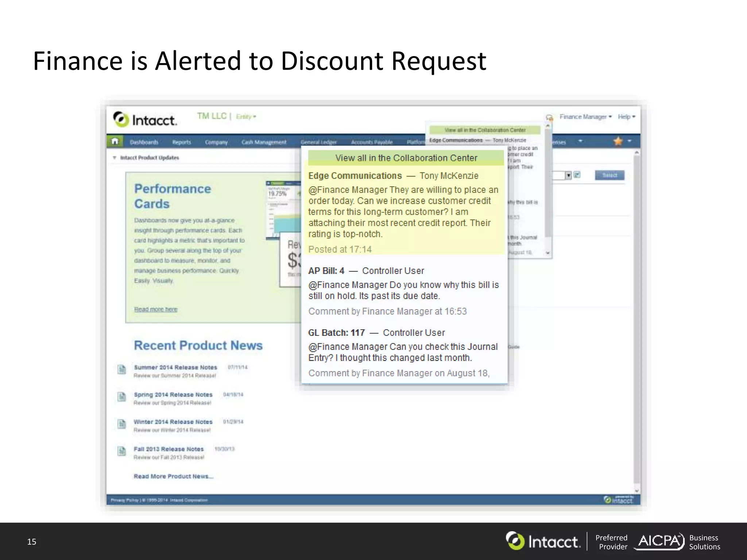The height and width of the screenshot is (560, 747).
Task: Open the Finance Manager user menu
Action: [586, 117]
